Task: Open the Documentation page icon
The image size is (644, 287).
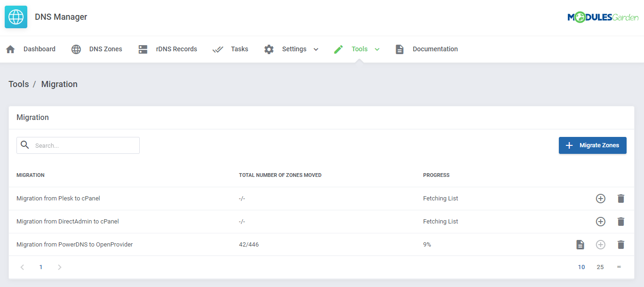Action: (399, 48)
